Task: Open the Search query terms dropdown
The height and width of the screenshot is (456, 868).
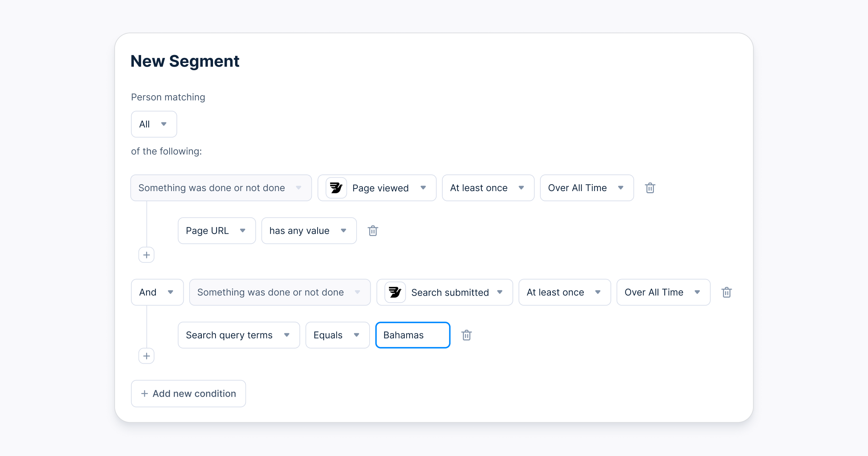Action: [x=238, y=335]
